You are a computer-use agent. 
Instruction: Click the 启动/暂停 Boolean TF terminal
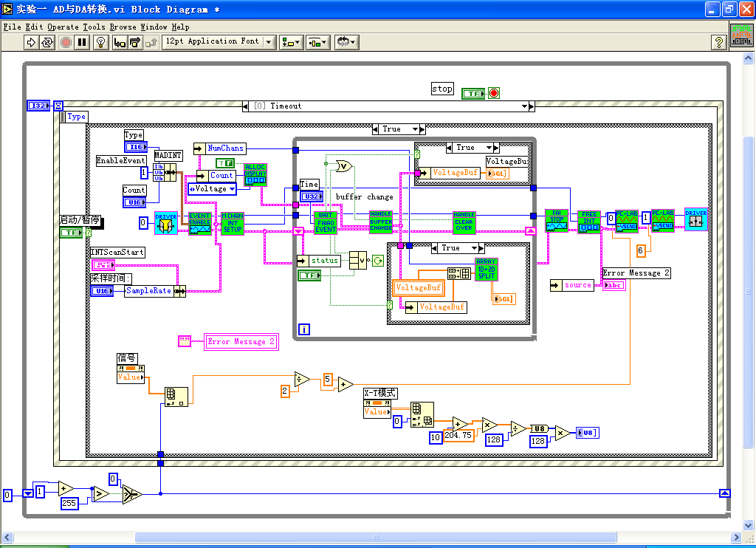[71, 233]
